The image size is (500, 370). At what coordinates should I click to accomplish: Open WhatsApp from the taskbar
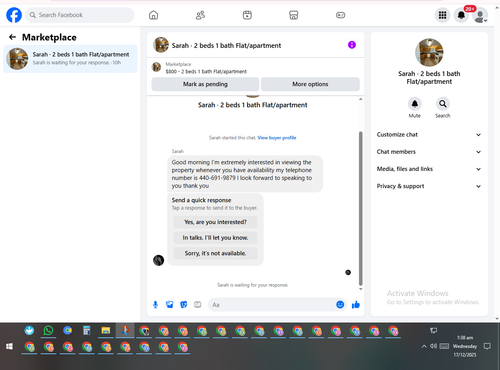tap(48, 331)
